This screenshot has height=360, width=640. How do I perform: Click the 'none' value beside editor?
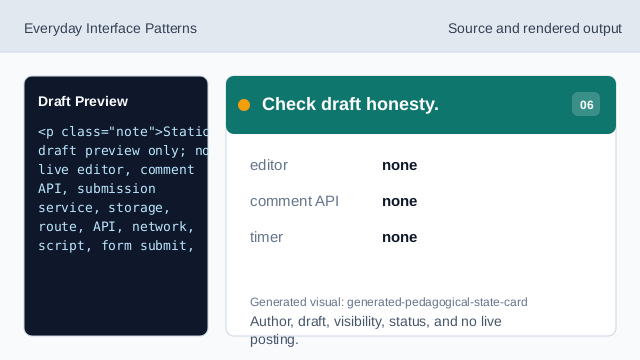pyautogui.click(x=400, y=165)
